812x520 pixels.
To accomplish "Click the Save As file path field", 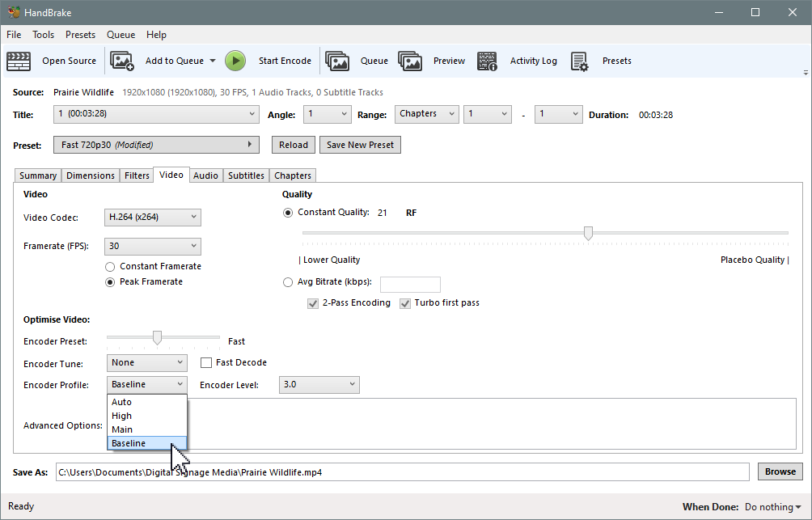I will (403, 472).
